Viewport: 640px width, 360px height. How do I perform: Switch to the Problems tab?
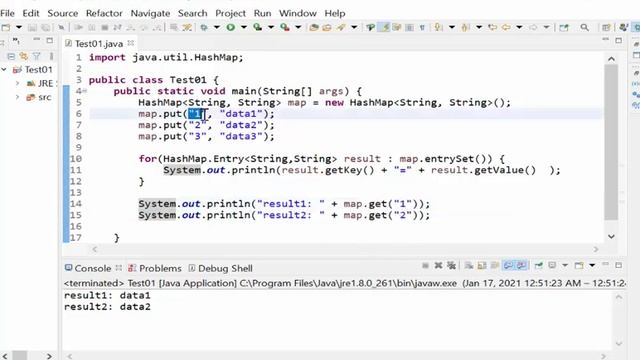point(155,268)
